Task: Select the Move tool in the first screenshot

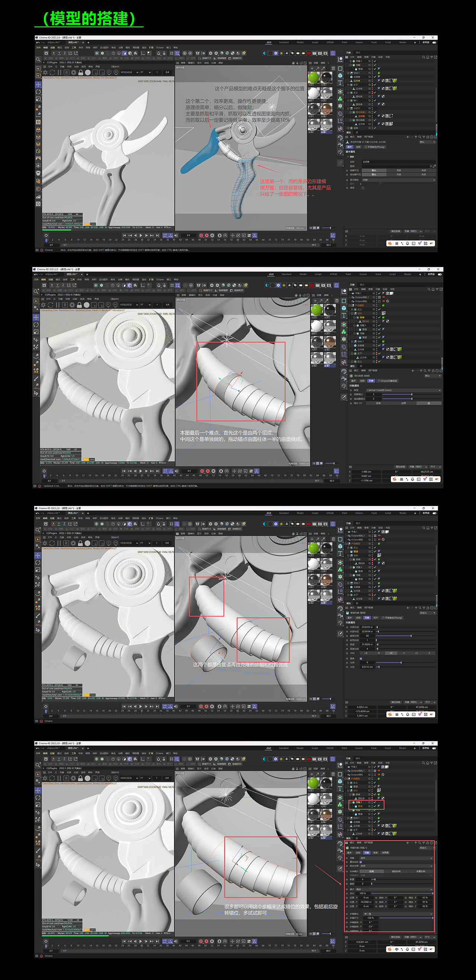Action: tap(38, 84)
